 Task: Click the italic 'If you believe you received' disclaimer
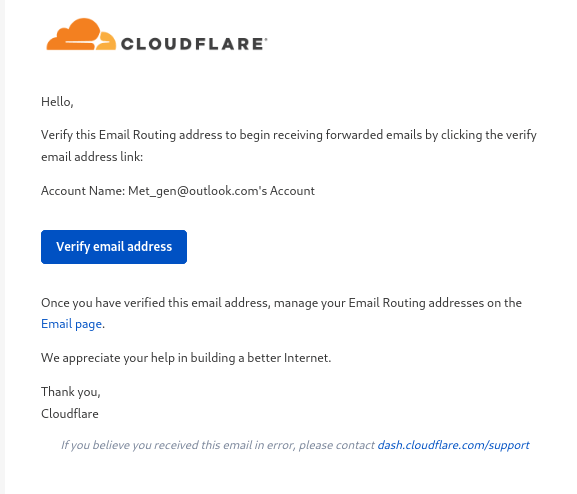(x=218, y=445)
